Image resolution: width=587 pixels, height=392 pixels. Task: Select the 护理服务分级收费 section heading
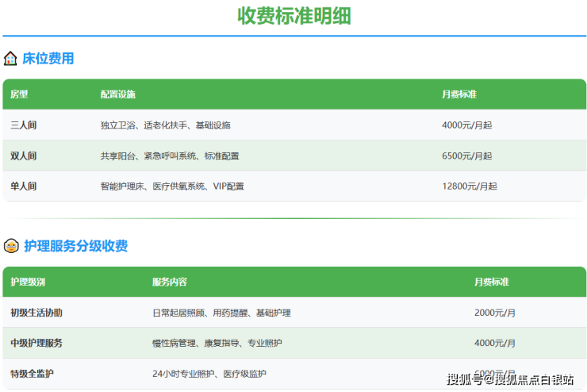pos(75,246)
